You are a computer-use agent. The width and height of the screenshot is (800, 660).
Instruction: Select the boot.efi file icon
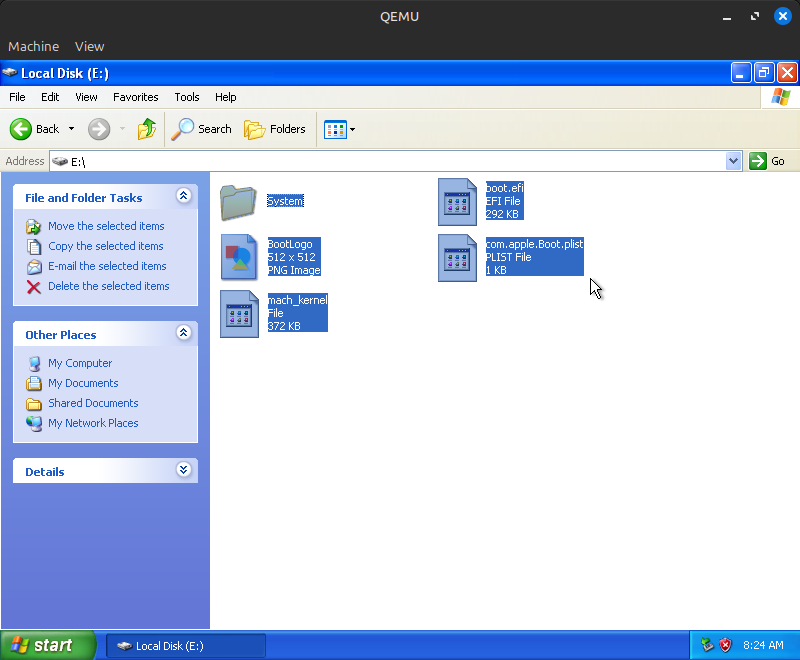point(457,201)
